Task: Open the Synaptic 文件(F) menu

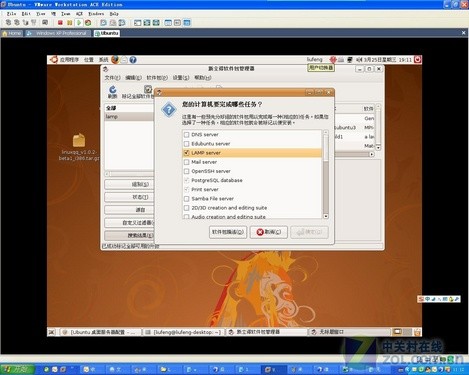Action: tap(112, 78)
